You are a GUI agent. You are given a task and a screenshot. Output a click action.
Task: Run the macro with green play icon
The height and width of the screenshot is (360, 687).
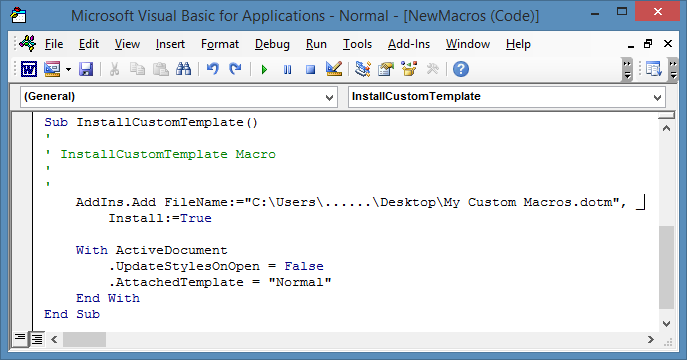pyautogui.click(x=264, y=69)
